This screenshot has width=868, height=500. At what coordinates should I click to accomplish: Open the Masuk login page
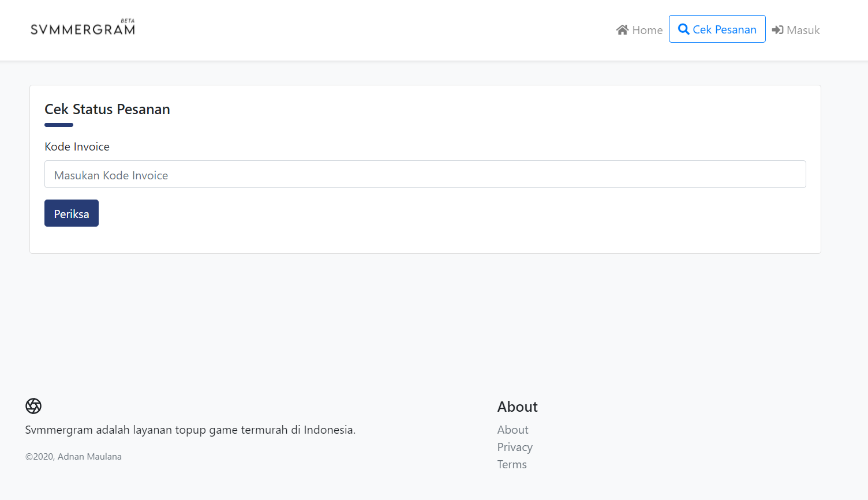[x=802, y=29]
